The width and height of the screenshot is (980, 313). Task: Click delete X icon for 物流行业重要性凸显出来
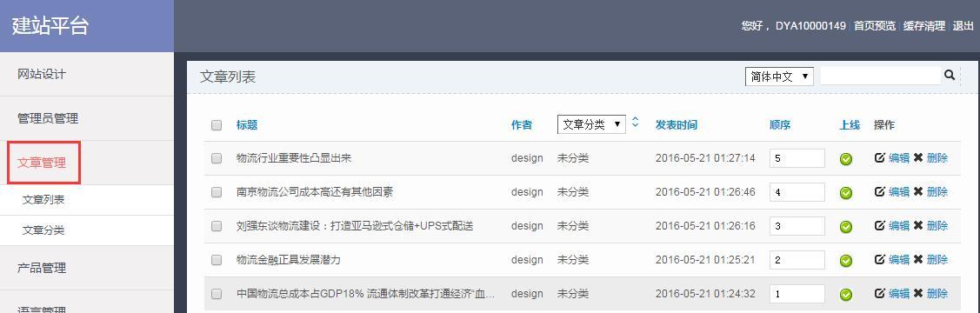pos(917,158)
